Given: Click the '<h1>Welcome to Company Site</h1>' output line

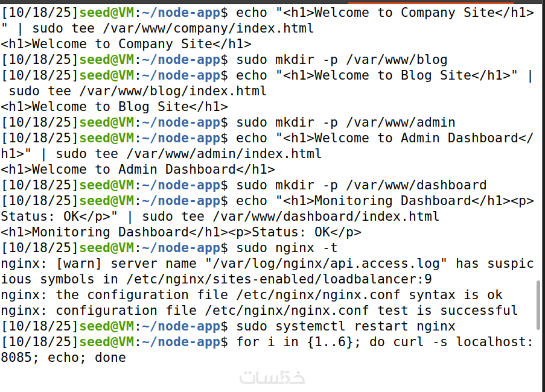Looking at the screenshot, I should click(x=126, y=44).
